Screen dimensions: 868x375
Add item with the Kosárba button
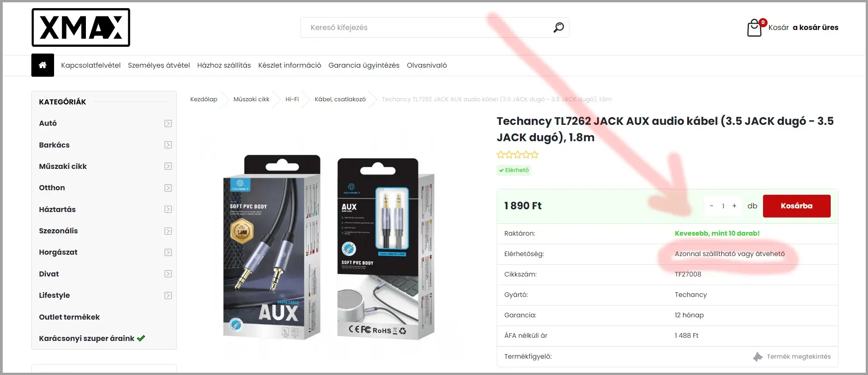click(x=797, y=206)
